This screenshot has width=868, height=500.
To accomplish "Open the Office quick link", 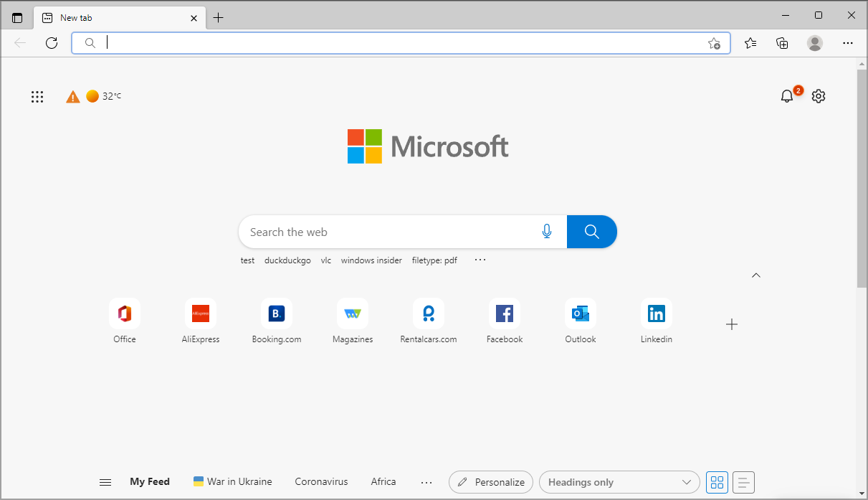I will coord(125,321).
